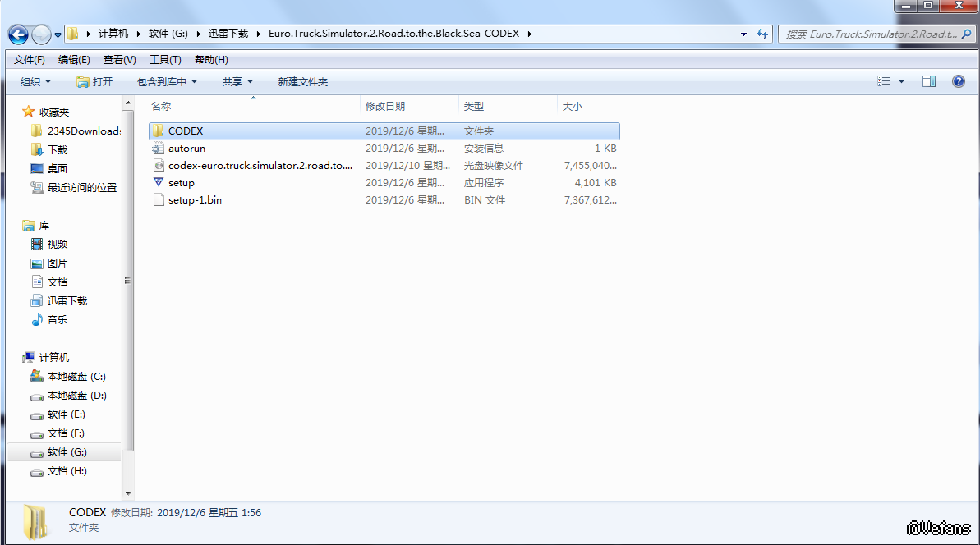Expand the 共享 dropdown
The width and height of the screenshot is (980, 545).
coord(237,82)
